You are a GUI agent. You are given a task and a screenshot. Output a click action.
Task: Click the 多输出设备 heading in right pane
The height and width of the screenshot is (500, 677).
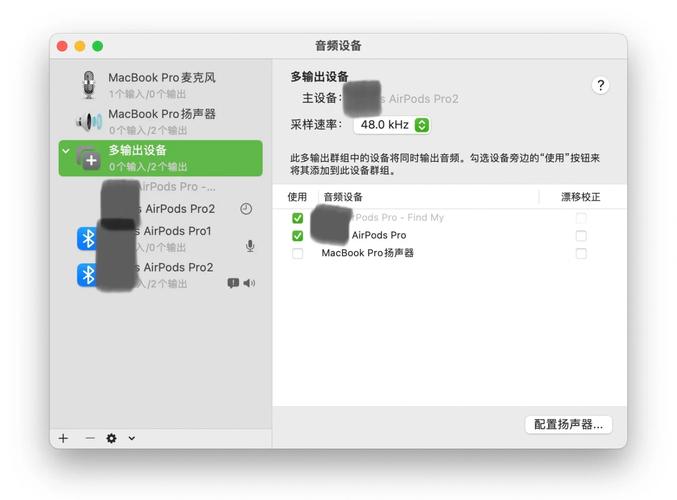[x=320, y=77]
